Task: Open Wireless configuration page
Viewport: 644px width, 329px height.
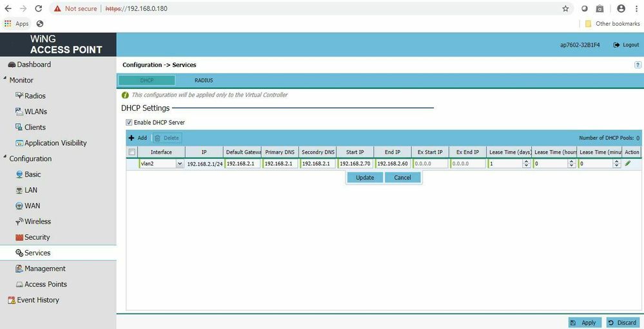Action: [x=37, y=222]
